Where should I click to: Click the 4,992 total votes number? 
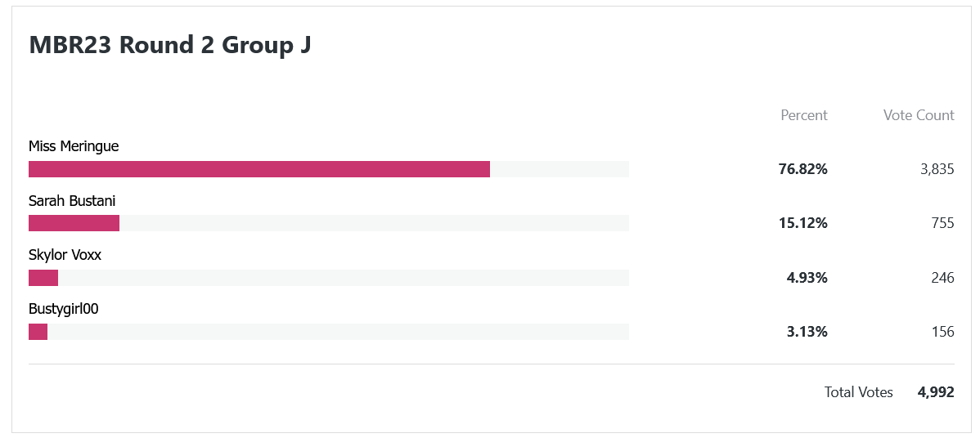(x=936, y=392)
